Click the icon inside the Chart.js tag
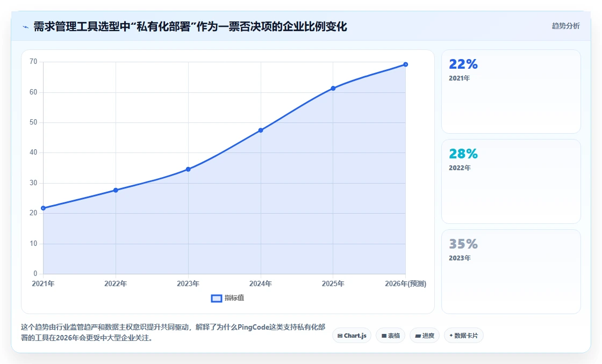The image size is (602, 364). pos(340,336)
